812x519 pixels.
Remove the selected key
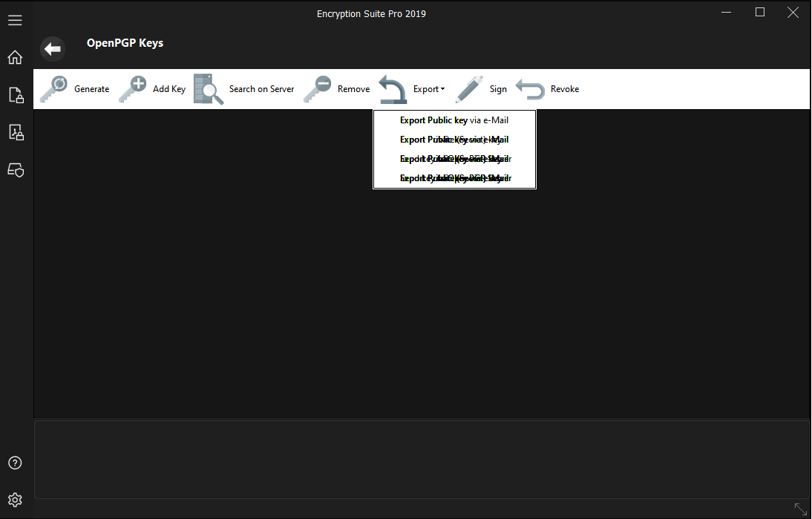tap(337, 89)
